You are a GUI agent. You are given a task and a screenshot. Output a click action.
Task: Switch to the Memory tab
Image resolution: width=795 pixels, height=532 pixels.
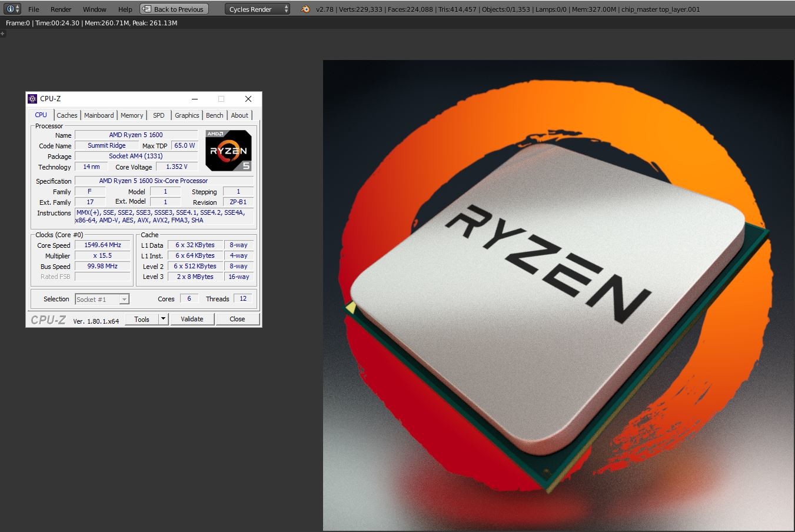coord(132,115)
